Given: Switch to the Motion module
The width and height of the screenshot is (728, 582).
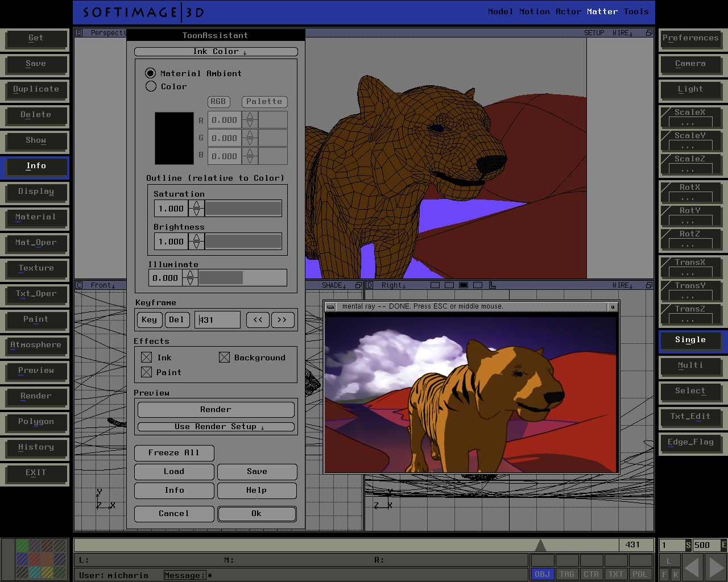Looking at the screenshot, I should coord(534,11).
